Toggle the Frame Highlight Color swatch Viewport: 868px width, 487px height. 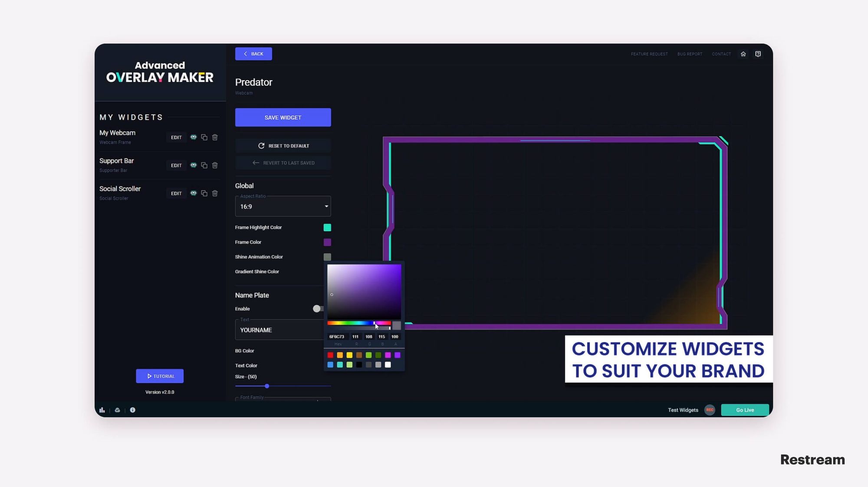327,227
